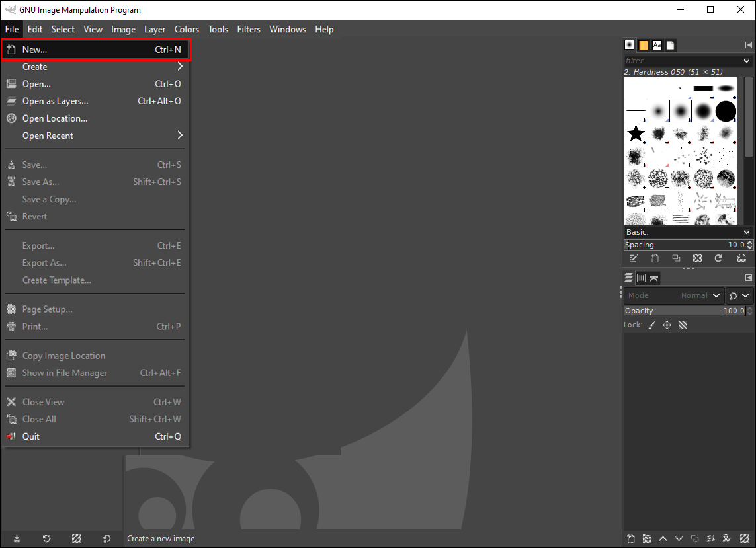Toggle lock position and size icon

pyautogui.click(x=667, y=325)
